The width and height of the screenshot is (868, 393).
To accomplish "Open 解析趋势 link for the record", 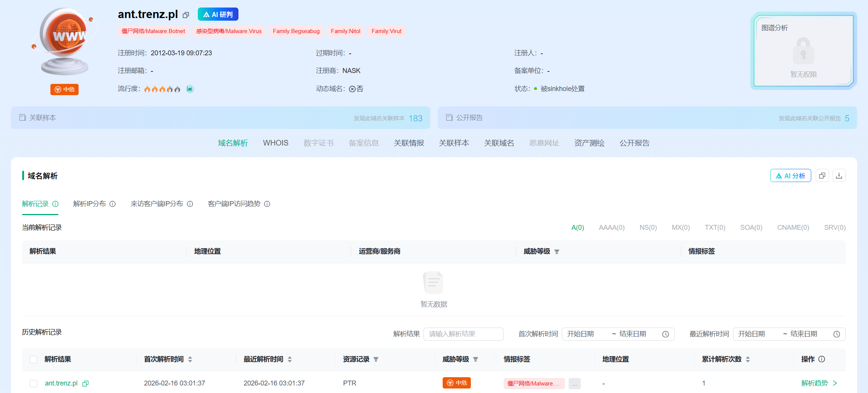I will 819,383.
